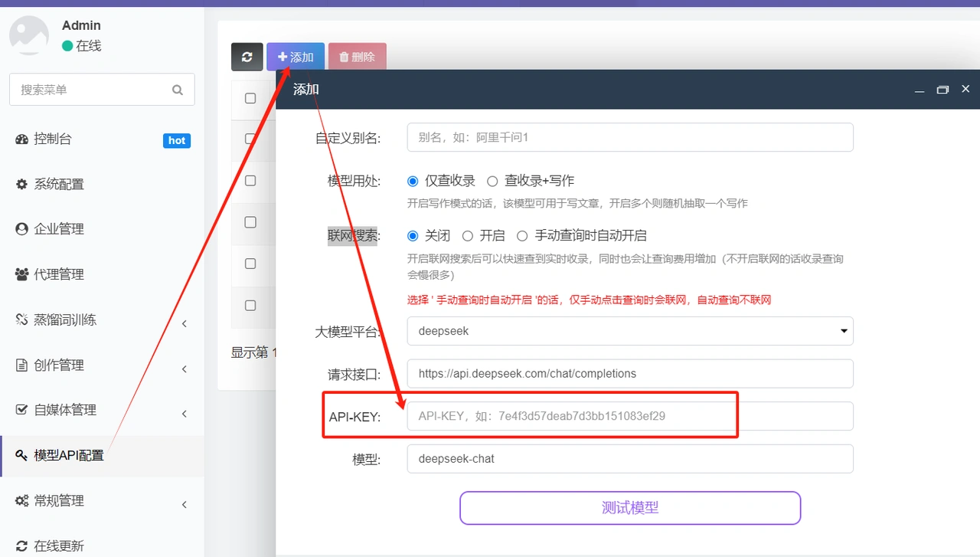980x557 pixels.
Task: Tick the header select-all checkbox
Action: pos(250,98)
